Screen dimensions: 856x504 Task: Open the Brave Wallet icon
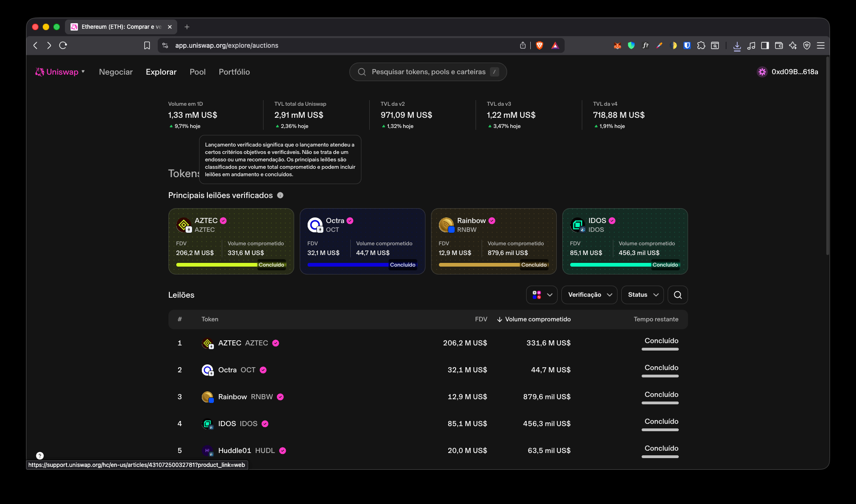click(x=779, y=45)
